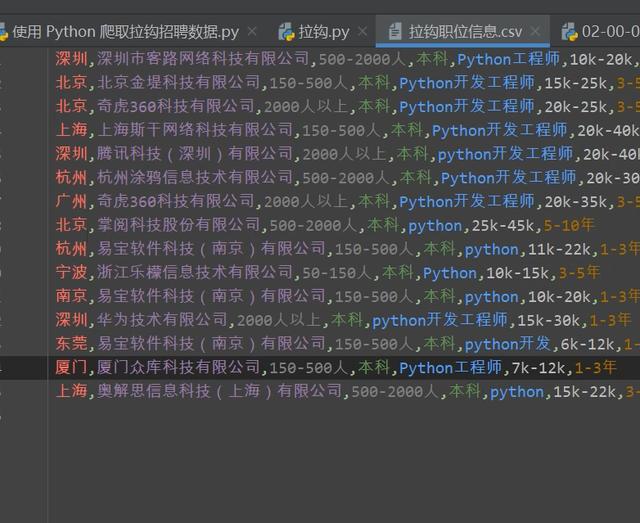Click salary value 25k-45k
Viewport: 640px width, 523px height.
pos(503,225)
